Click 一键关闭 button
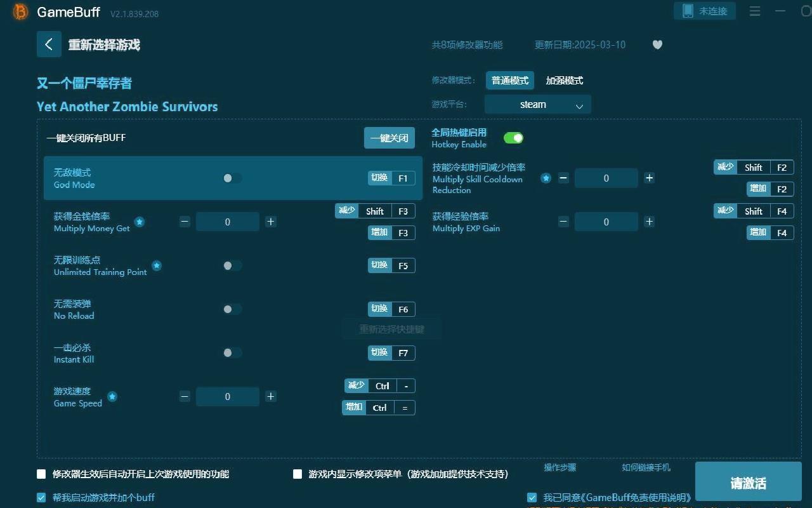Screen dimensions: 812x508 [x=390, y=138]
